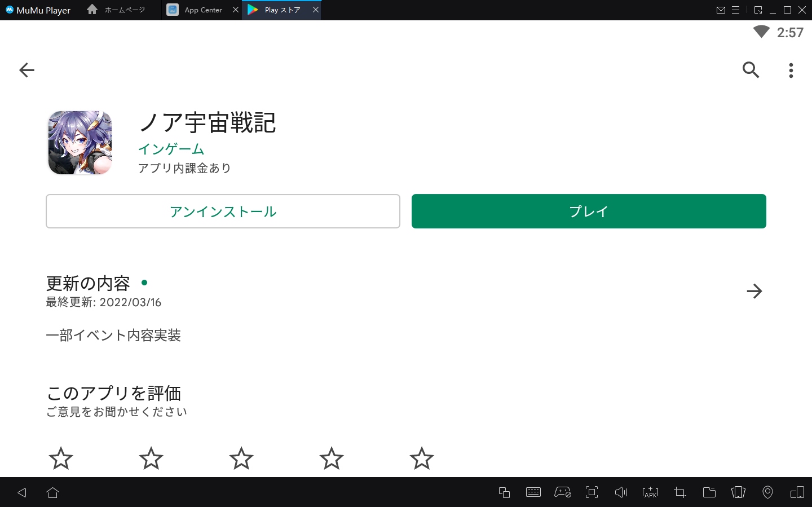Take a screenshot with the crop icon

click(x=680, y=492)
